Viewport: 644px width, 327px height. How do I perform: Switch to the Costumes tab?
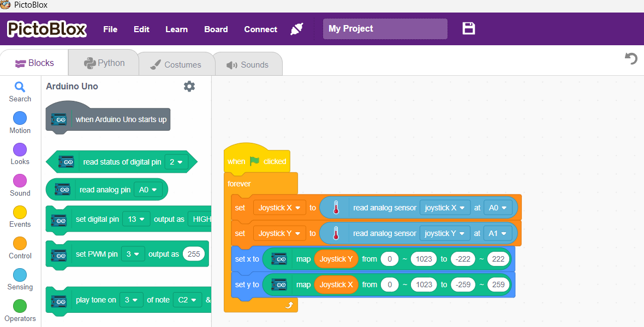(x=176, y=64)
